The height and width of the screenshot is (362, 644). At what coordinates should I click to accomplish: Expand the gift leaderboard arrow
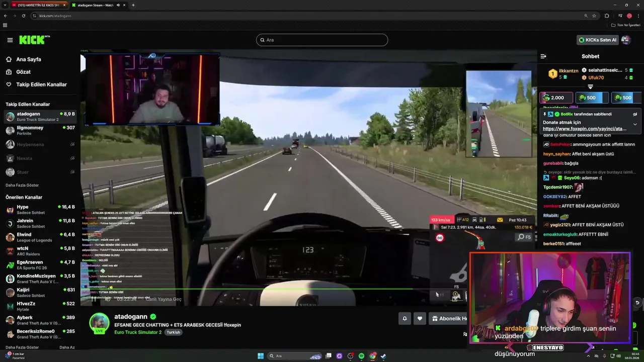(x=591, y=87)
